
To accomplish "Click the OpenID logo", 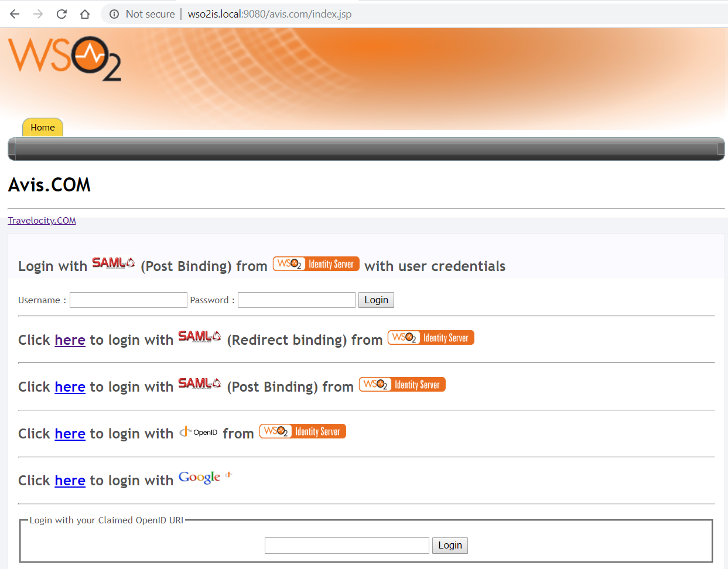I will coord(199,432).
